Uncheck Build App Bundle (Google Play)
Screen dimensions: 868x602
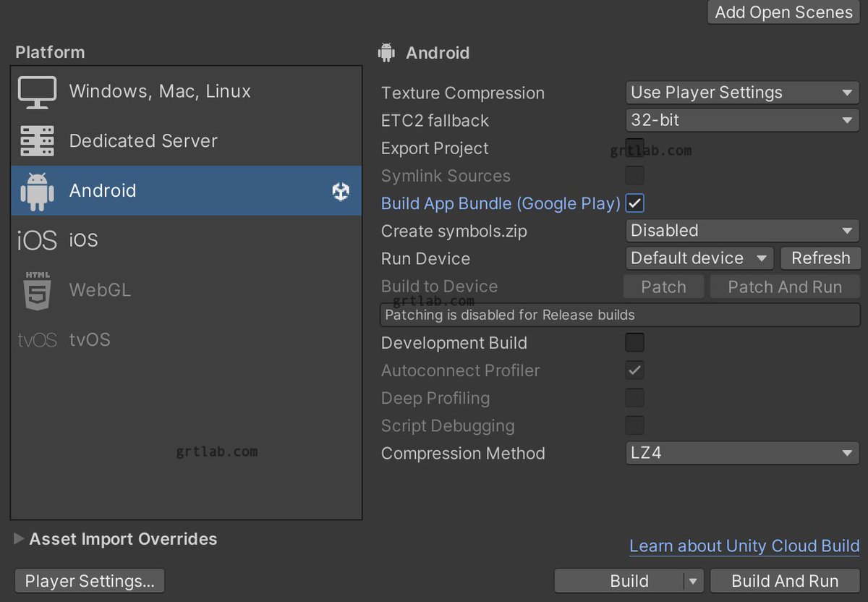click(x=634, y=203)
